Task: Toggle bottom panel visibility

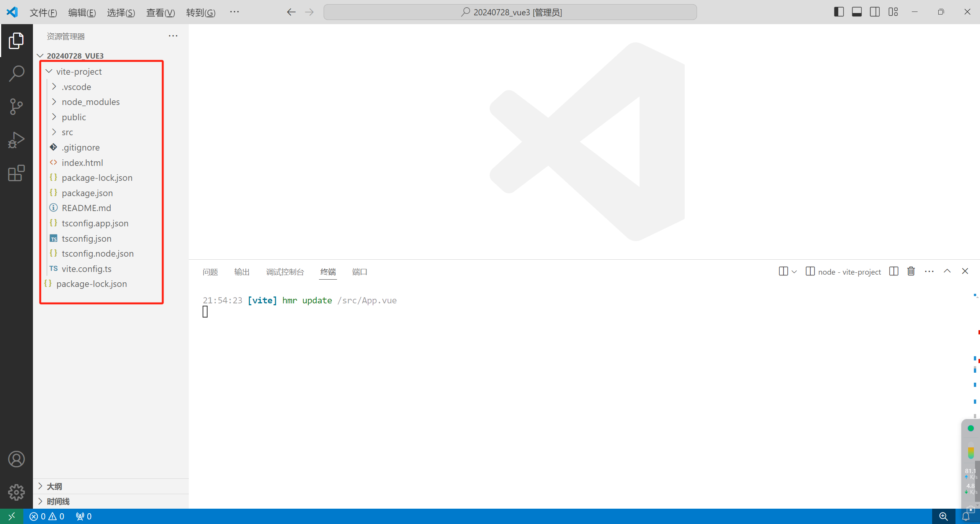Action: [857, 12]
